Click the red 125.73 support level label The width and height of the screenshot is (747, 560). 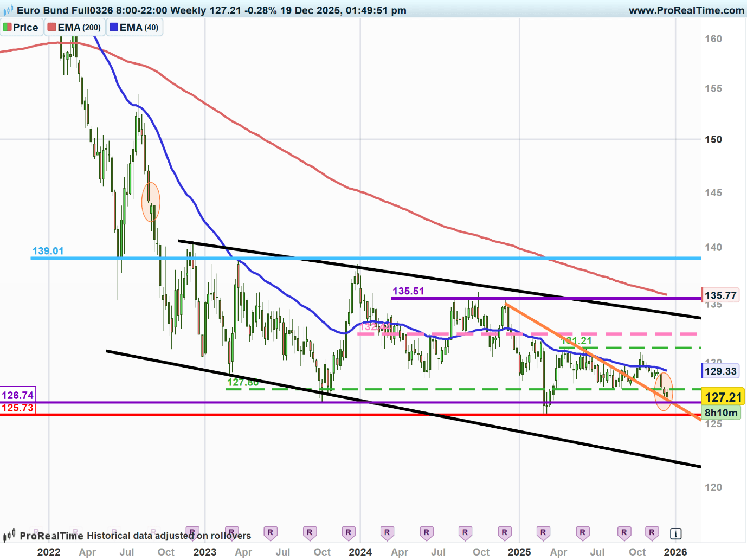point(17,408)
